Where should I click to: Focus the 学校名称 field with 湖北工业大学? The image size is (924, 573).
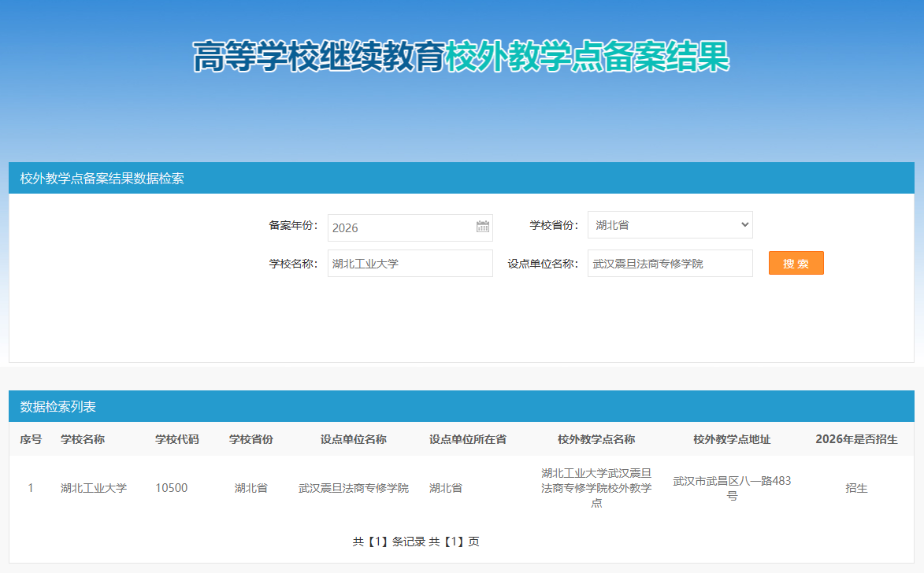click(410, 263)
